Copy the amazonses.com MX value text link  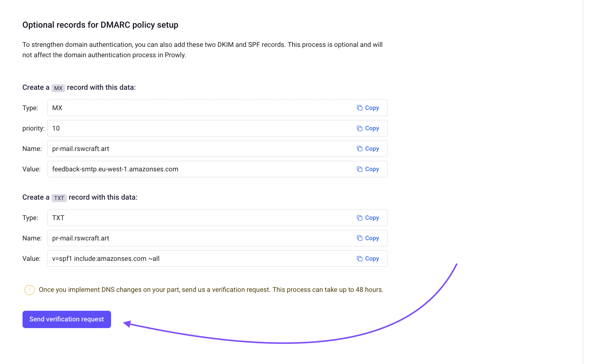tap(372, 169)
